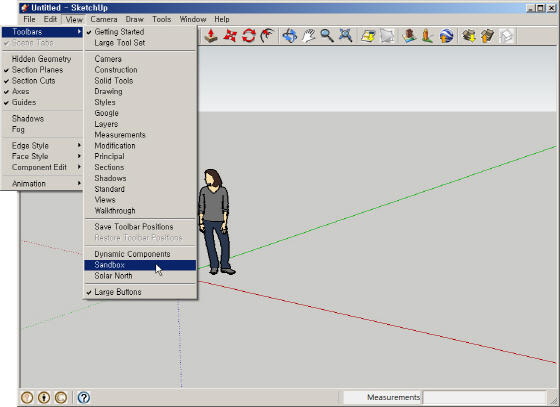This screenshot has width=560, height=407.
Task: Click the Zoom magnifying glass tool
Action: pyautogui.click(x=327, y=36)
